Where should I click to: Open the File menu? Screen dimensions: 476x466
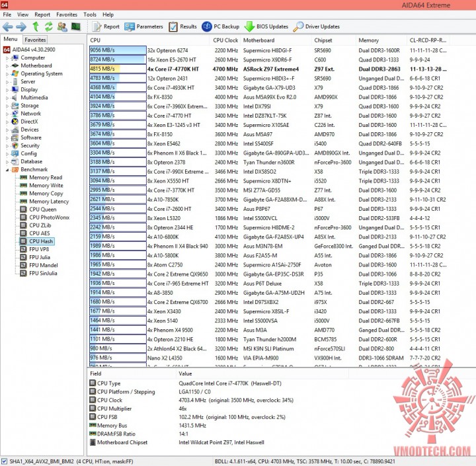click(x=7, y=15)
